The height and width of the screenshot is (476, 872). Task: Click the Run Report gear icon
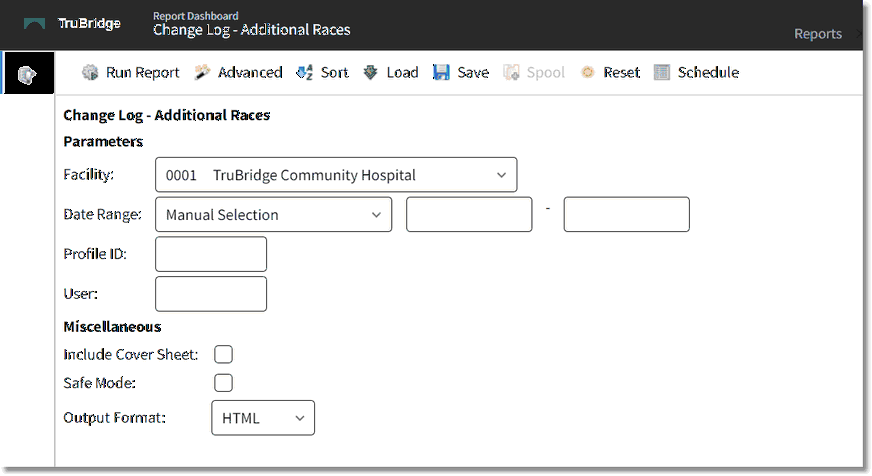tap(90, 73)
